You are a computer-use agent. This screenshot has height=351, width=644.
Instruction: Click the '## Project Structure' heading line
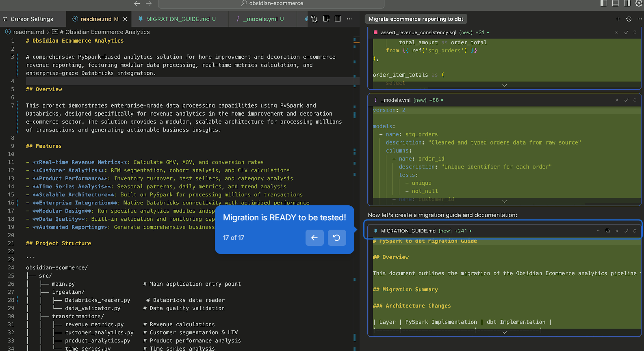[59, 243]
